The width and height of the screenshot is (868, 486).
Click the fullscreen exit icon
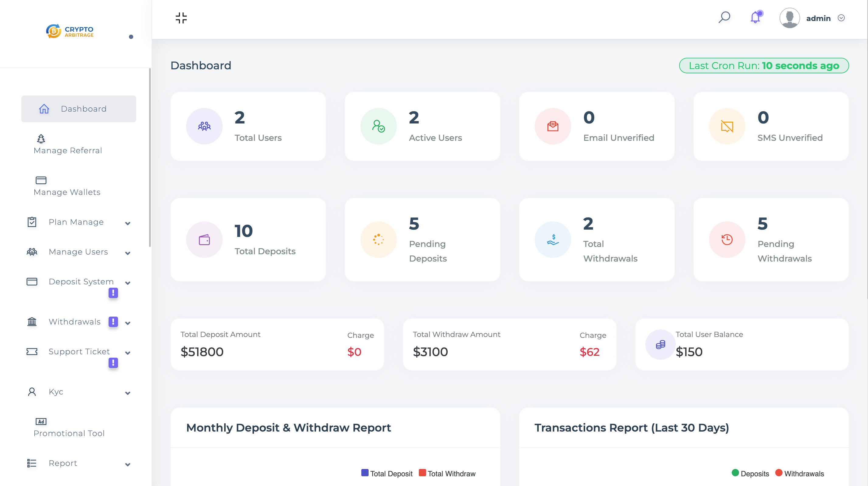coord(181,18)
